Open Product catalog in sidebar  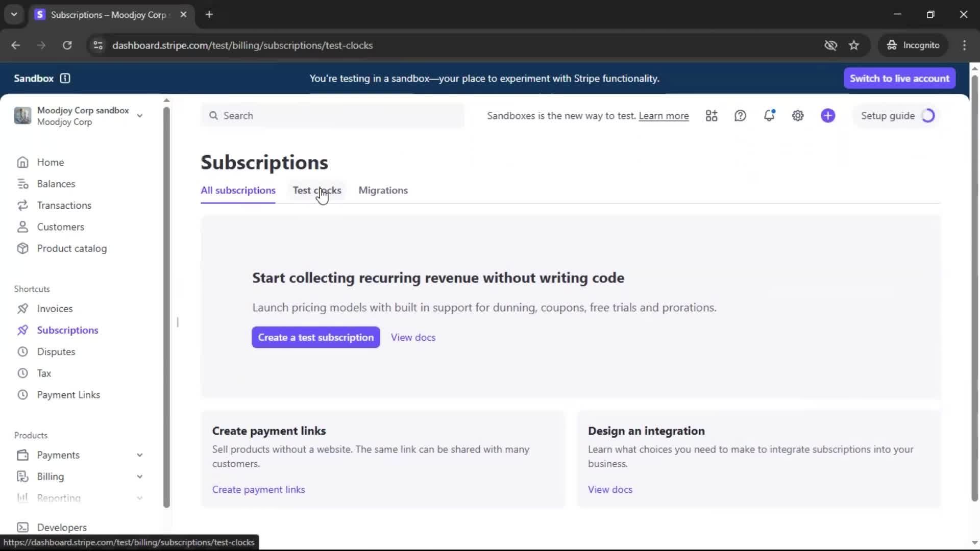point(71,248)
